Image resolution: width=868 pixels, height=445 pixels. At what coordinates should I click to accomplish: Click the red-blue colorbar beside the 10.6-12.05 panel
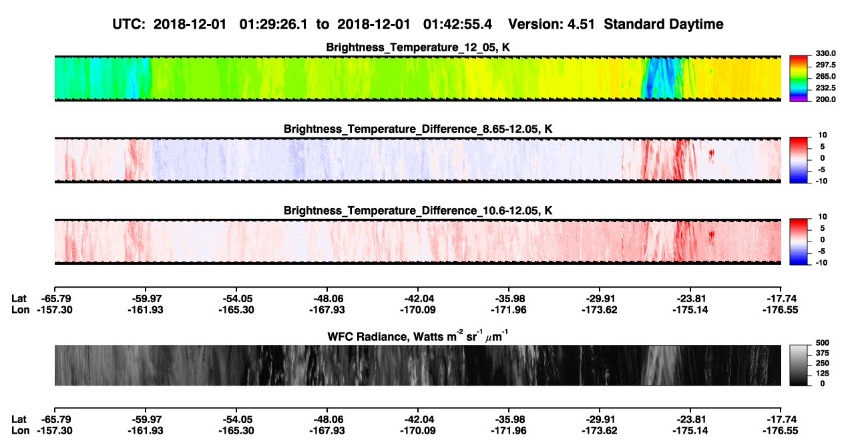[799, 242]
